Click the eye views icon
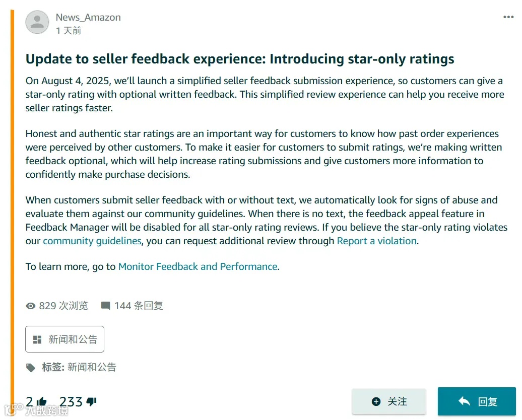Image resolution: width=522 pixels, height=420 pixels. coord(31,306)
